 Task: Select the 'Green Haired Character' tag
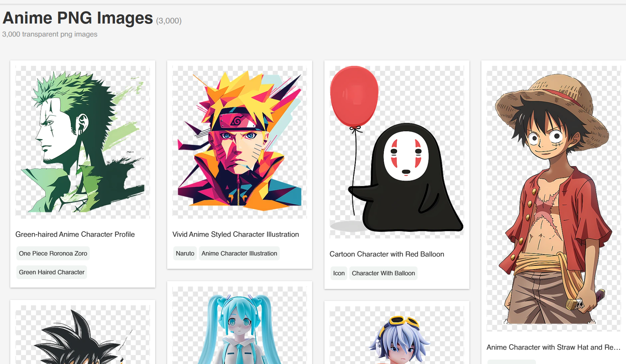click(x=52, y=272)
